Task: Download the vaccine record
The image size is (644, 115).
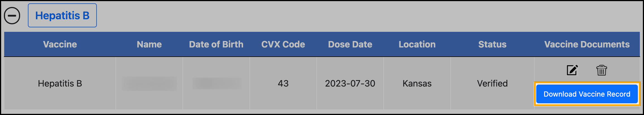Action: pos(587,94)
